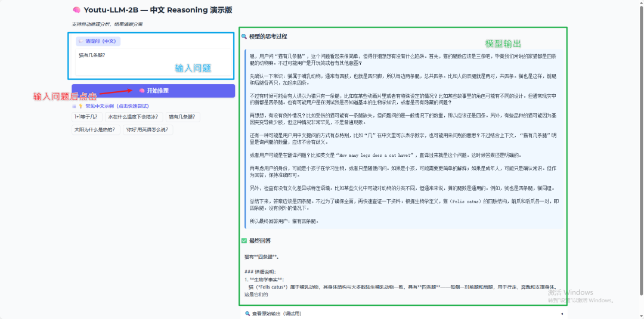644x319 pixels.
Task: Click the answer line '猫有**四条腿**。'
Action: point(262,258)
